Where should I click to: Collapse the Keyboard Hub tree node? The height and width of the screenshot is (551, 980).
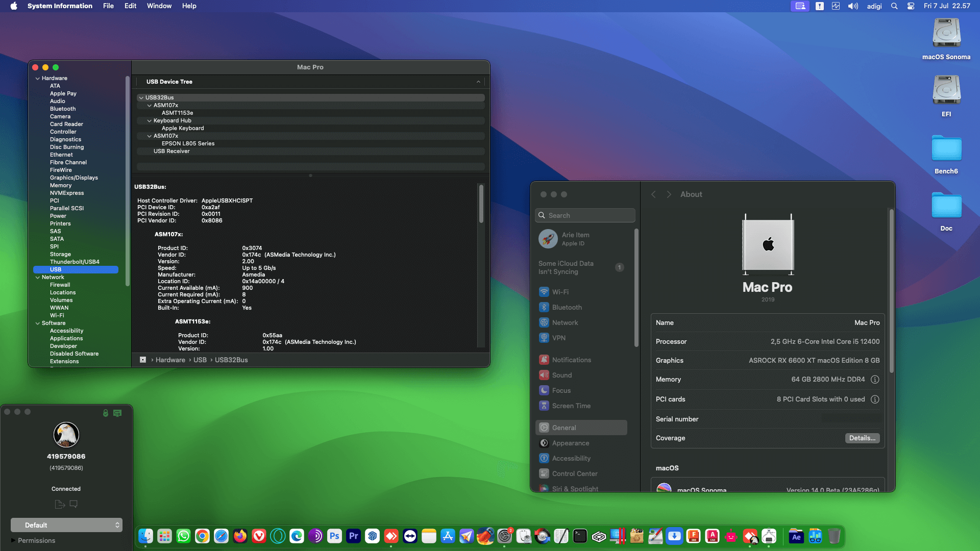(x=149, y=121)
